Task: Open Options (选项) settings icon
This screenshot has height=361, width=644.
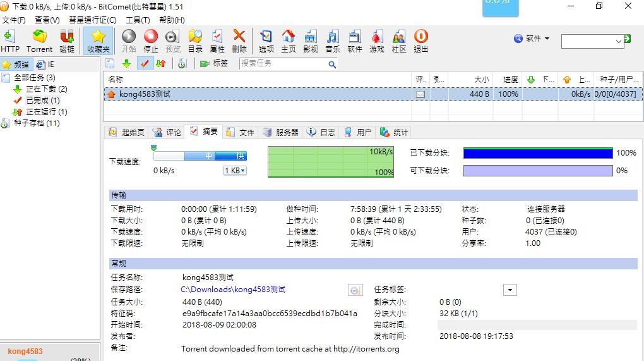Action: pos(266,41)
